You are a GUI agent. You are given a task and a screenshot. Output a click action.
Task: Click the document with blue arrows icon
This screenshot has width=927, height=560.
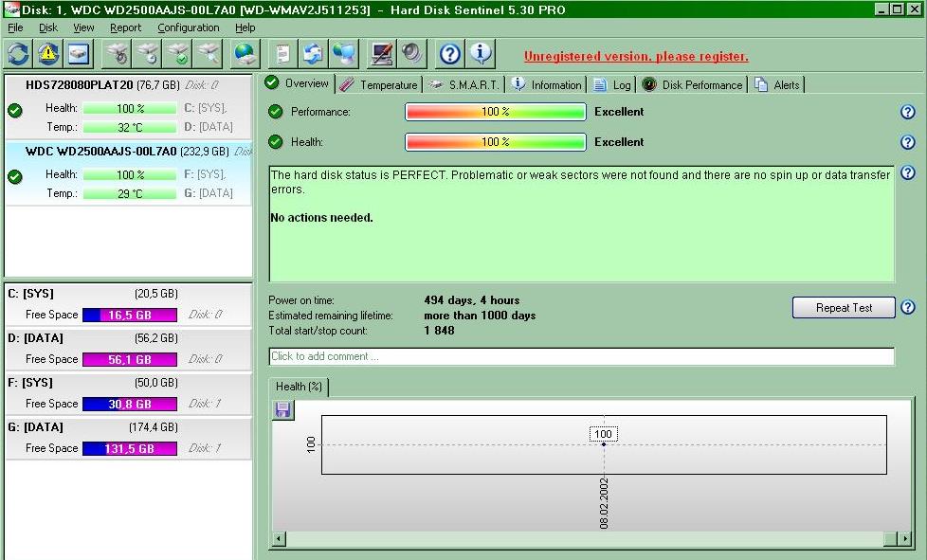313,54
